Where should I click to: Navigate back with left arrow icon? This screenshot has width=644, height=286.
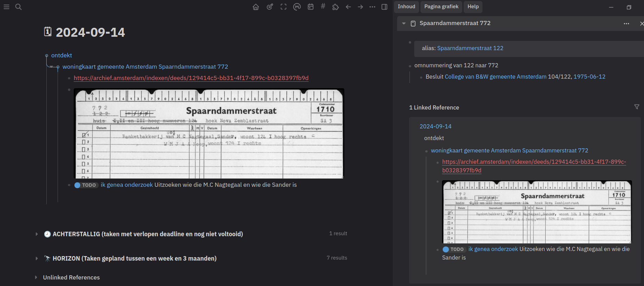[x=348, y=7]
